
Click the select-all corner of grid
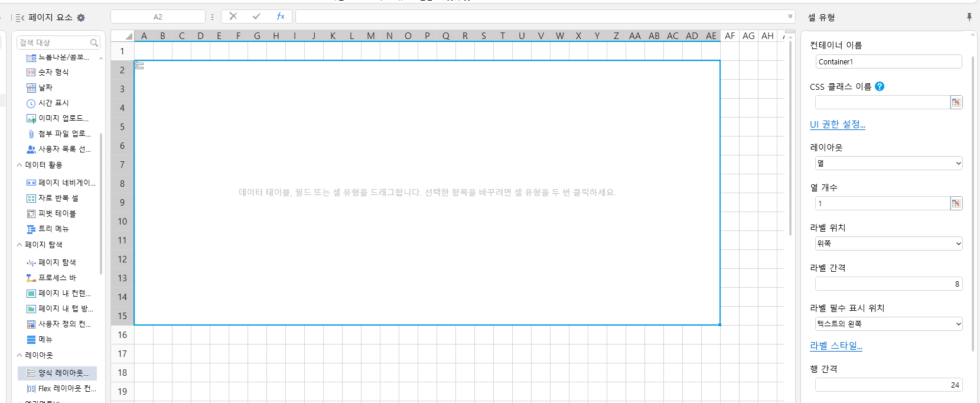[122, 36]
